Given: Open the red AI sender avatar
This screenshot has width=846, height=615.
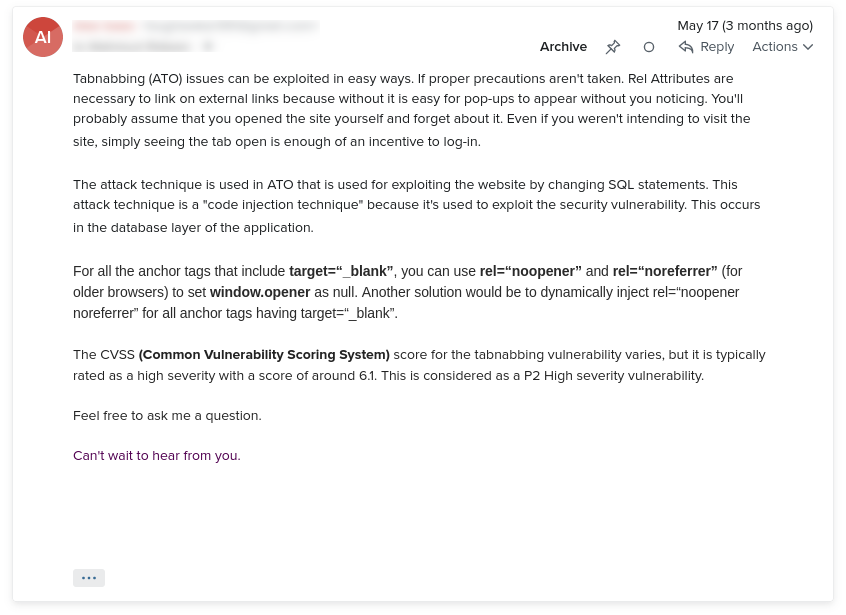Looking at the screenshot, I should click(x=43, y=37).
